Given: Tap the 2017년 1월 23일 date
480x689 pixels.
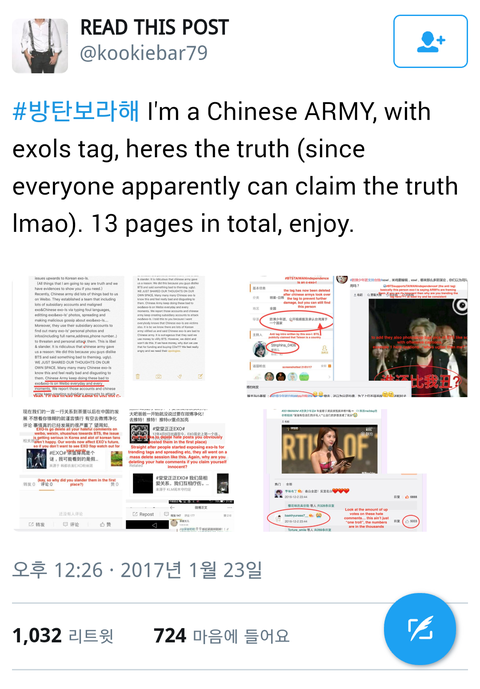Looking at the screenshot, I should [x=191, y=570].
